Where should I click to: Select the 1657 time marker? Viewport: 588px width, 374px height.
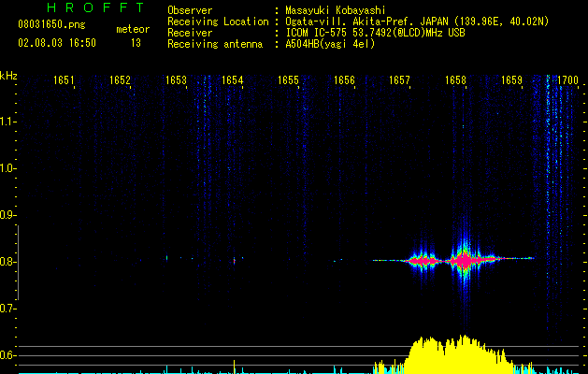400,81
